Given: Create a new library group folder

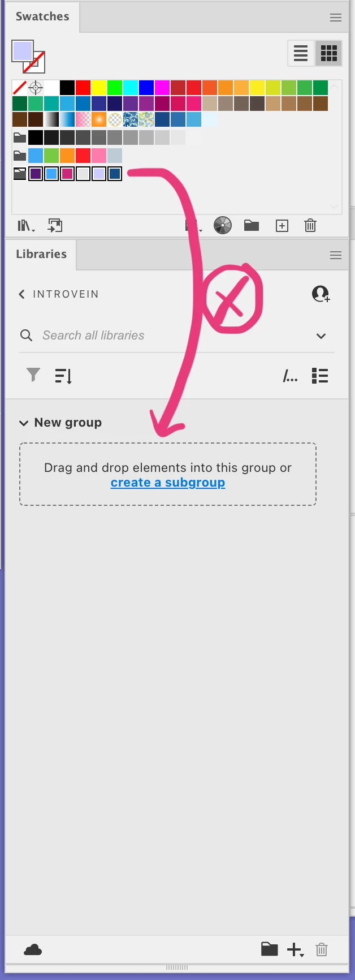Looking at the screenshot, I should coord(270,949).
